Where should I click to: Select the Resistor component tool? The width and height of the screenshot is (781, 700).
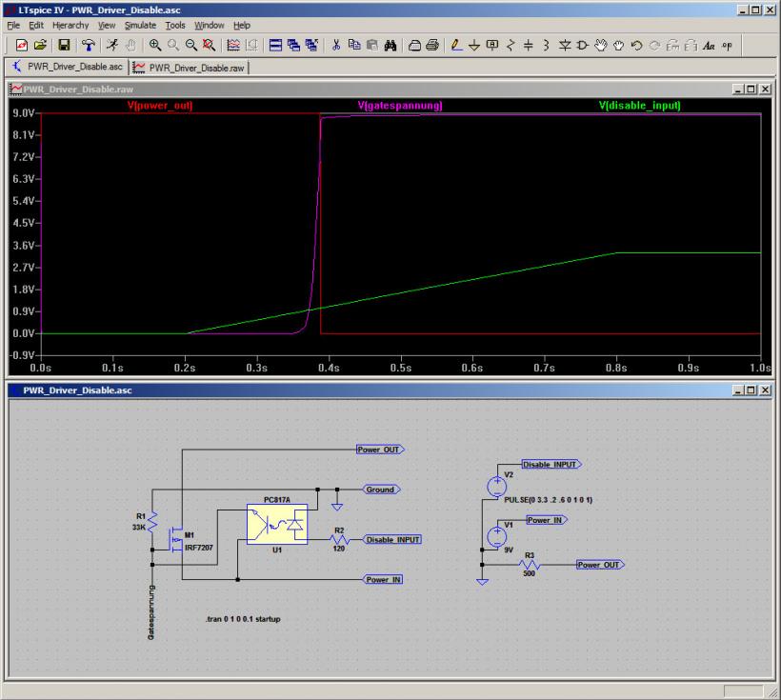[510, 45]
